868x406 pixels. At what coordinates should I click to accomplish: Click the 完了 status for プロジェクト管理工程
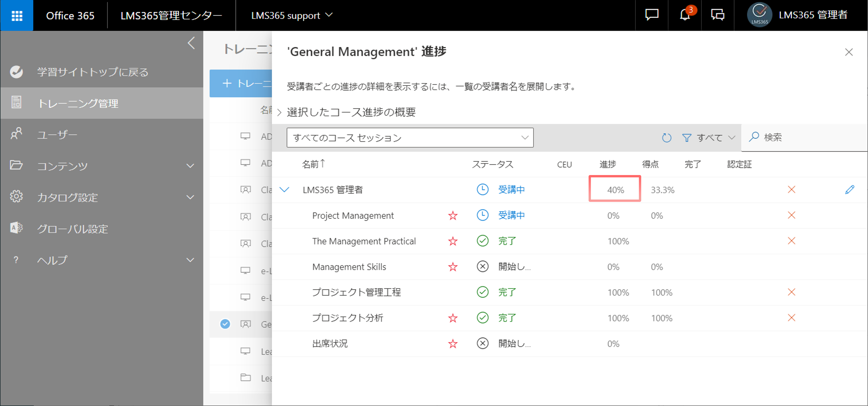pyautogui.click(x=507, y=292)
